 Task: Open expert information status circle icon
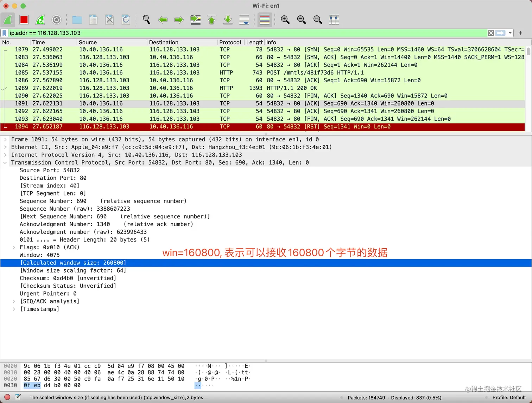point(7,397)
